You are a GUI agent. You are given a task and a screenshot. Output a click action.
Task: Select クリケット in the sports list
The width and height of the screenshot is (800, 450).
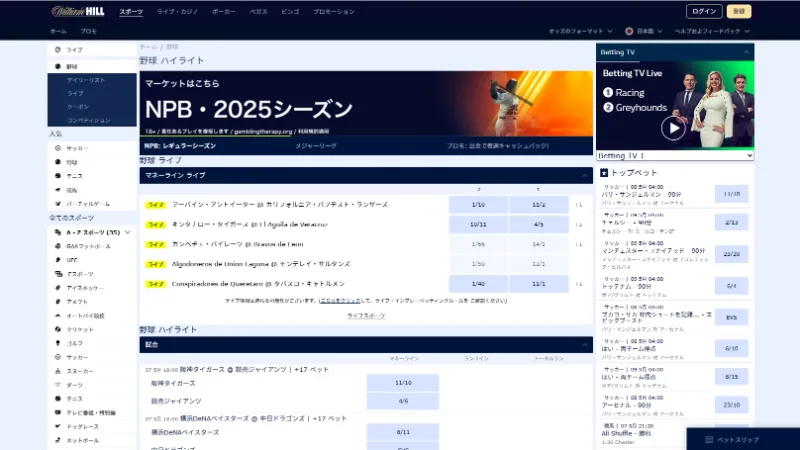tap(92, 330)
